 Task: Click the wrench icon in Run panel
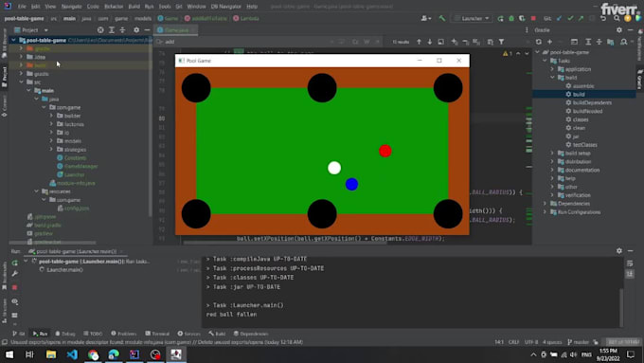15,273
